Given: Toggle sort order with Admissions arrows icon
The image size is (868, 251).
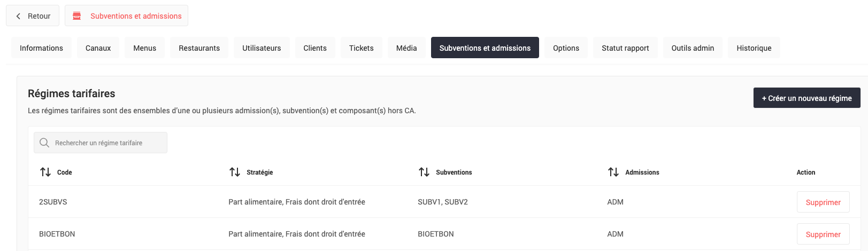Looking at the screenshot, I should pos(613,172).
